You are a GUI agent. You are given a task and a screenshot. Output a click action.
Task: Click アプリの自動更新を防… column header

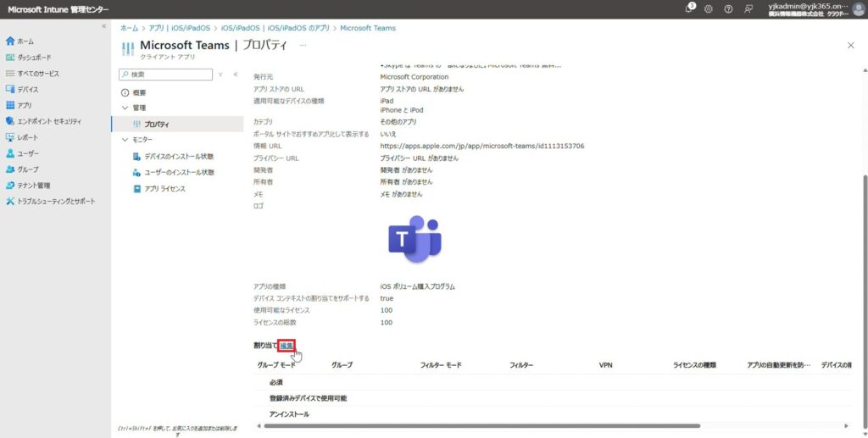[778, 365]
